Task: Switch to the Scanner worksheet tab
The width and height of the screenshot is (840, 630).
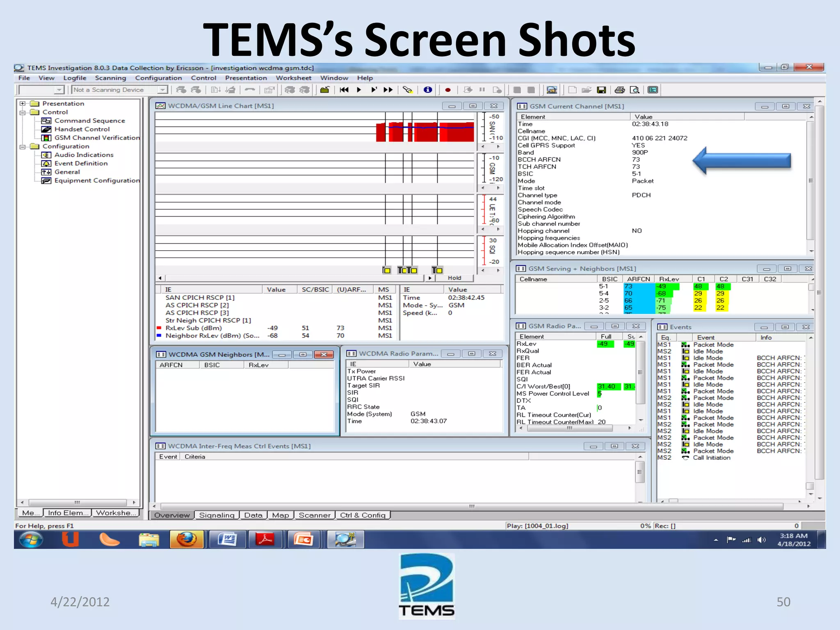Action: (315, 515)
